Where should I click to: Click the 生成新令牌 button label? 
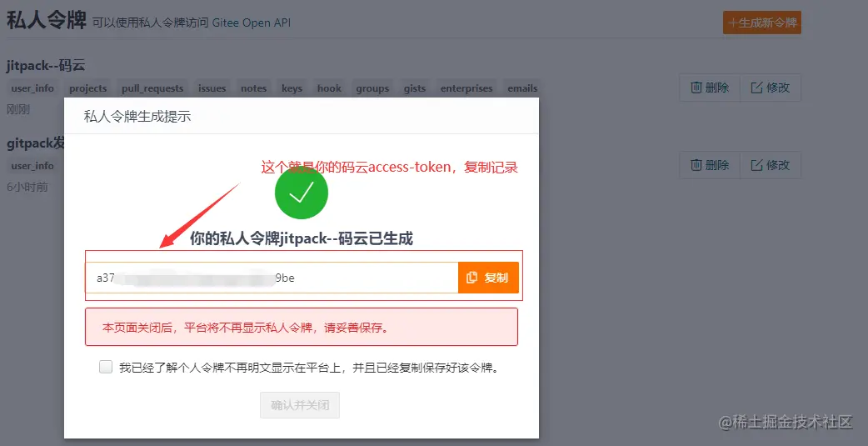[767, 23]
